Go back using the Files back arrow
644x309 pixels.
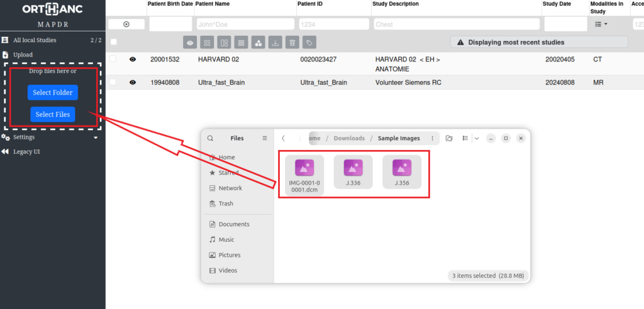284,138
